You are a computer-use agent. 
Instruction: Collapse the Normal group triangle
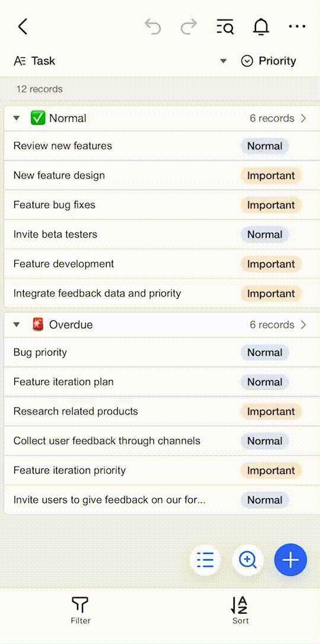17,118
